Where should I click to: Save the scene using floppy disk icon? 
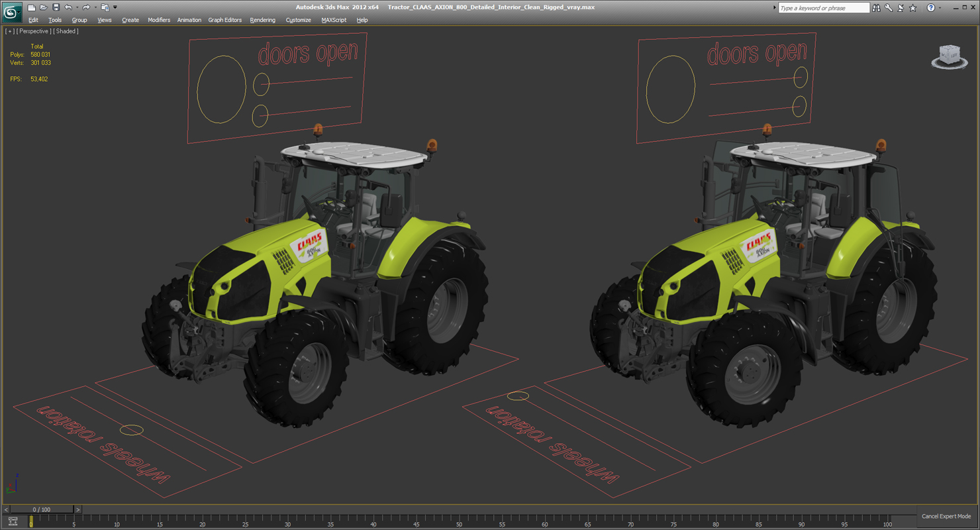[x=56, y=7]
